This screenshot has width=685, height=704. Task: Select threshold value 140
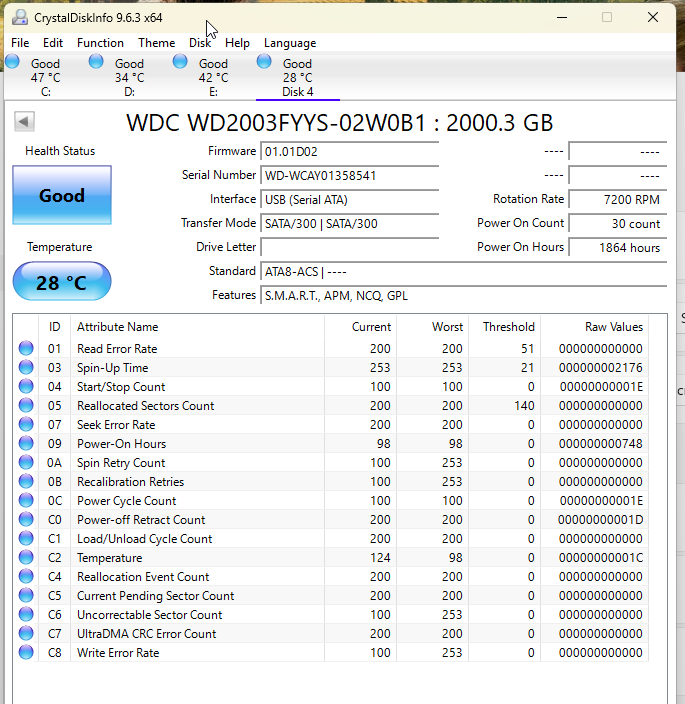pyautogui.click(x=524, y=406)
